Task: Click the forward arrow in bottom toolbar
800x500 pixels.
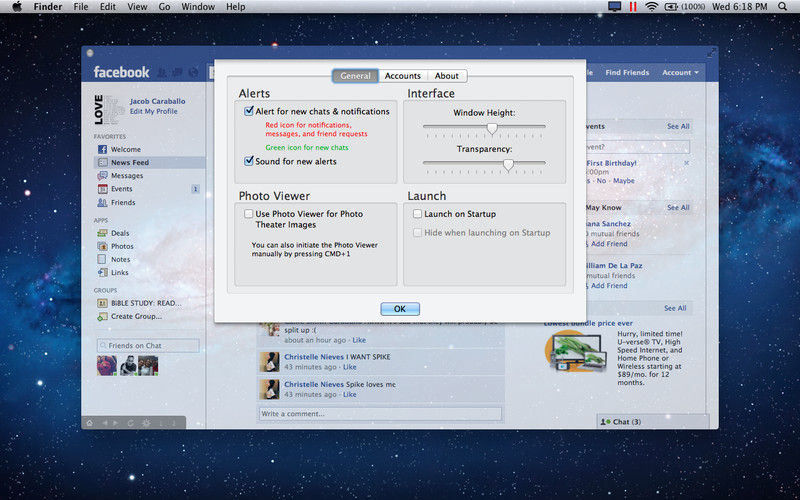Action: click(x=116, y=423)
